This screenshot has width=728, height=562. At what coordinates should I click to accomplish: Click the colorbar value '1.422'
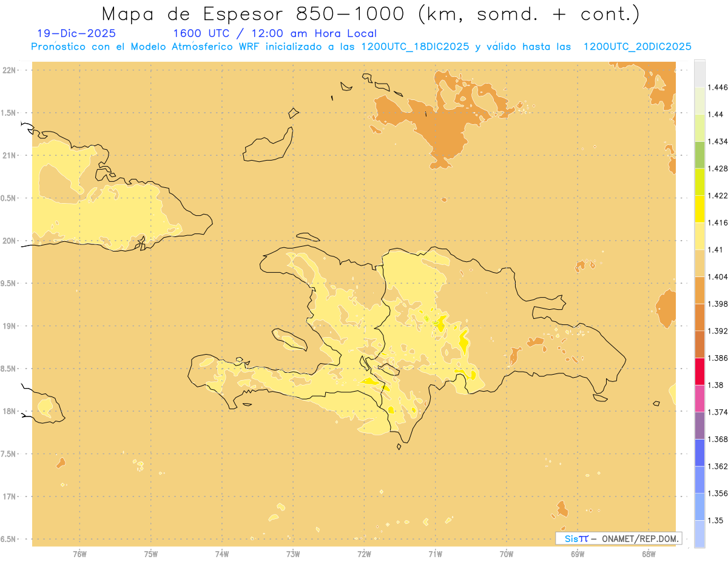[718, 196]
